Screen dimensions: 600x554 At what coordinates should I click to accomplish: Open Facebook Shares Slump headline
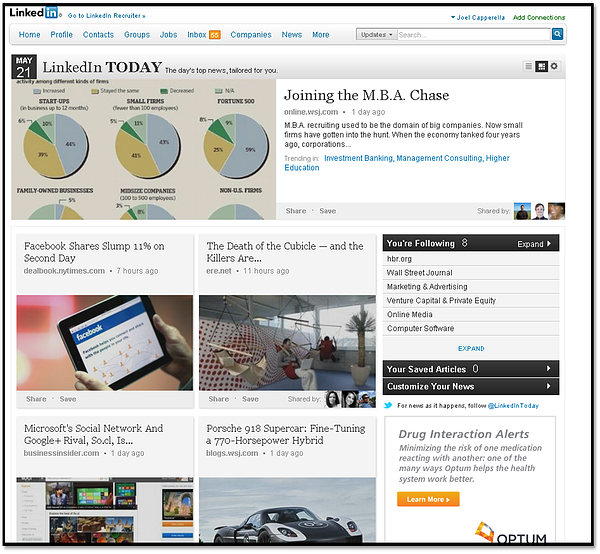(x=94, y=252)
